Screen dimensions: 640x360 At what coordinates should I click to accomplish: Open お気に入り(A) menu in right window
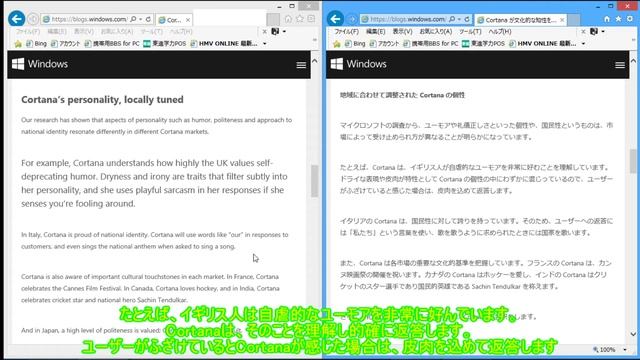436,31
